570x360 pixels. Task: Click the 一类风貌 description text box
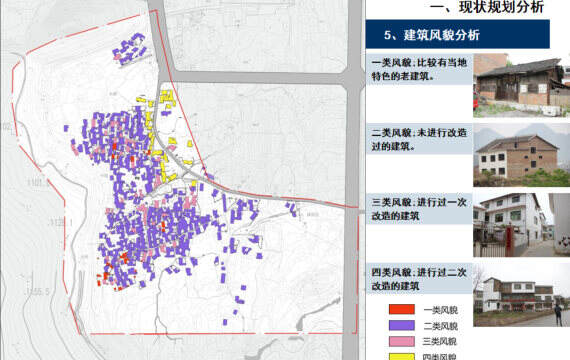(419, 69)
